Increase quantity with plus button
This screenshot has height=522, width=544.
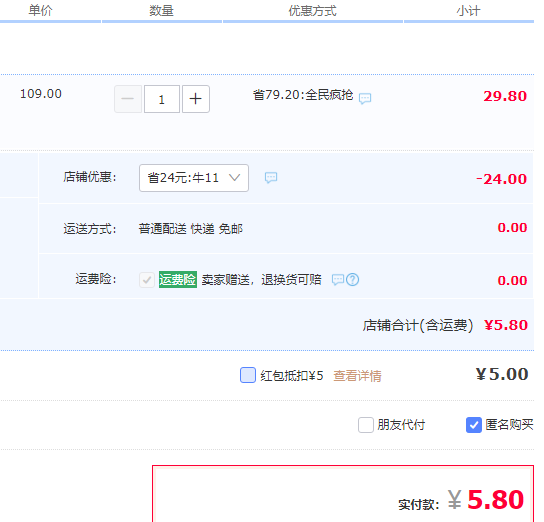tap(196, 99)
